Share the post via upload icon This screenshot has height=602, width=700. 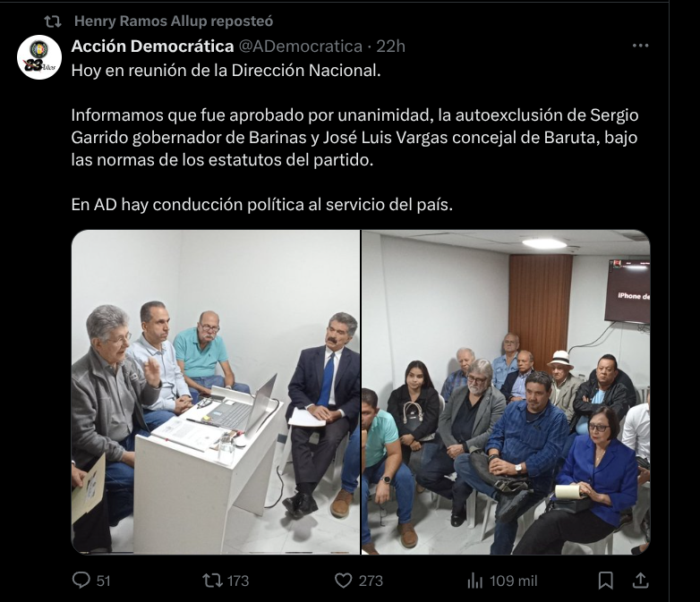coord(640,581)
